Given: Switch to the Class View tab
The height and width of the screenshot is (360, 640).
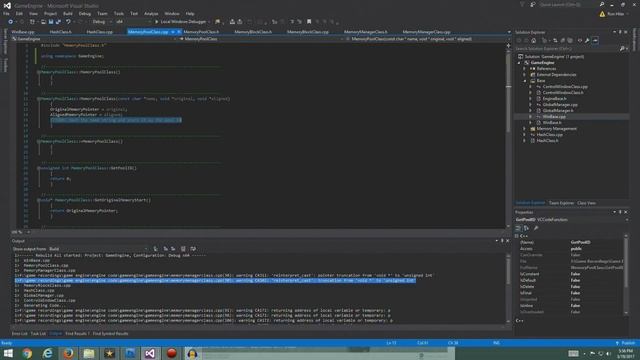Looking at the screenshot, I should pos(586,203).
